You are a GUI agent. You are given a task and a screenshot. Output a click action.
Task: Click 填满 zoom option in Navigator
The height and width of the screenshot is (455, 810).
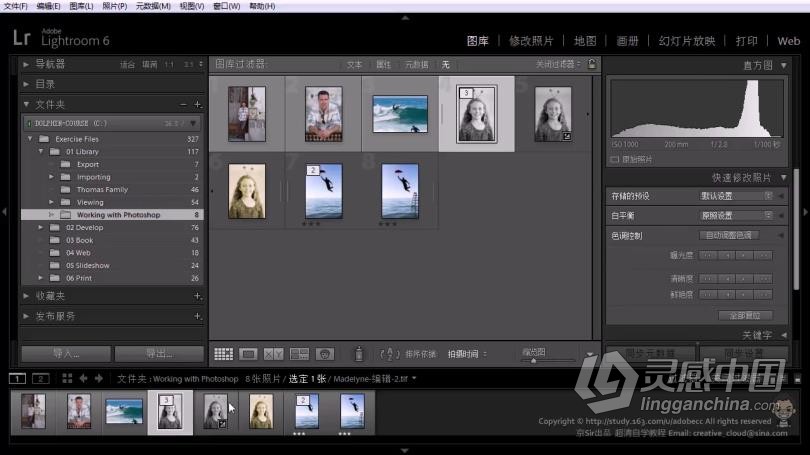pos(150,65)
